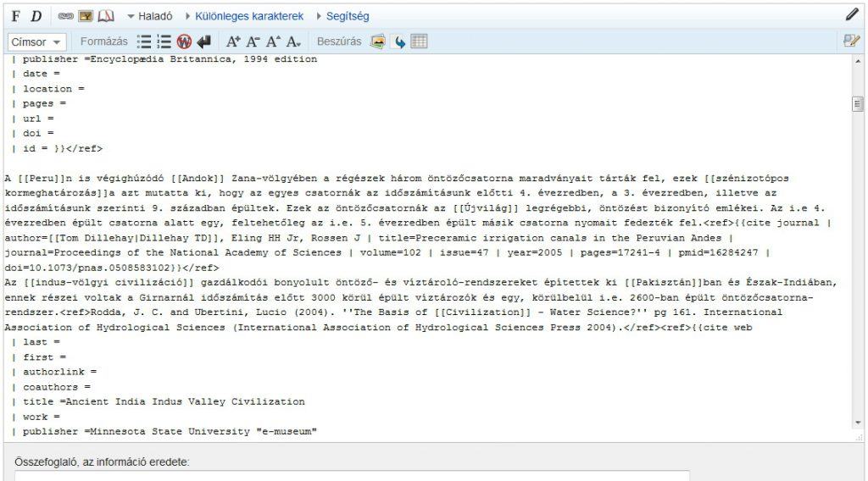This screenshot has width=868, height=481.
Task: Insert a link with chain icon
Action: click(x=66, y=16)
